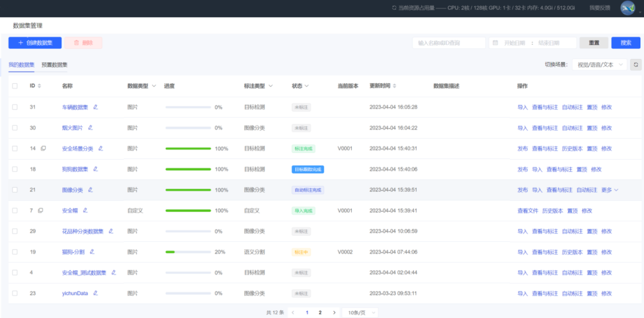Click the edit pencil next to 车辆数据集
Screen dimensions: 644x318
[95, 107]
